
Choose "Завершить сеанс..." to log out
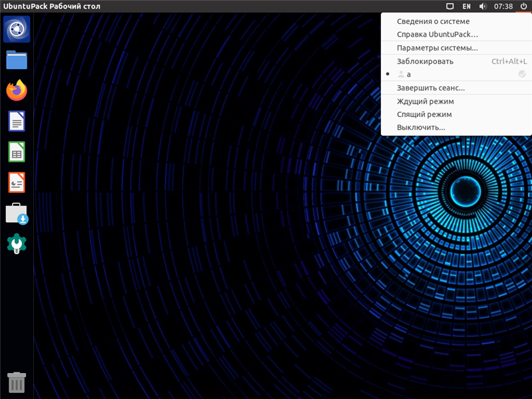(456, 88)
